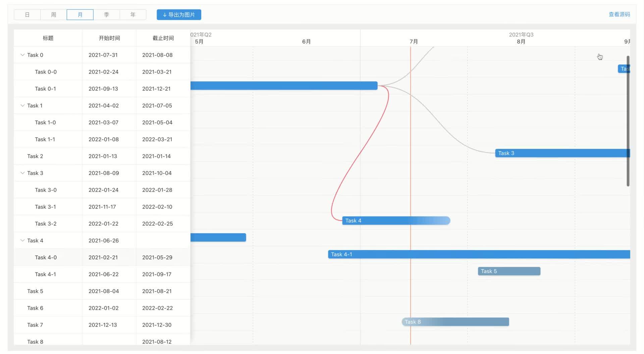Select the 年 (year) view
The width and height of the screenshot is (644, 354).
tap(133, 14)
